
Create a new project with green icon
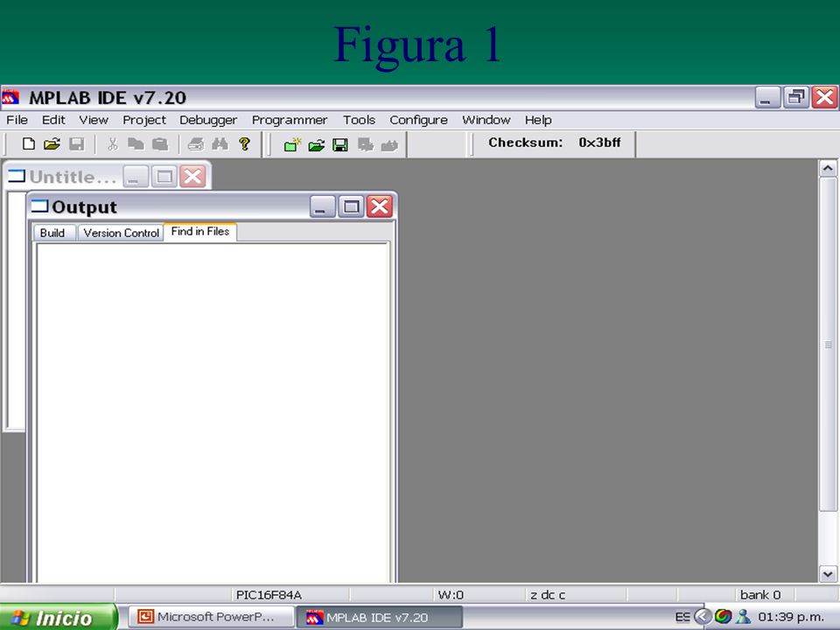click(292, 144)
